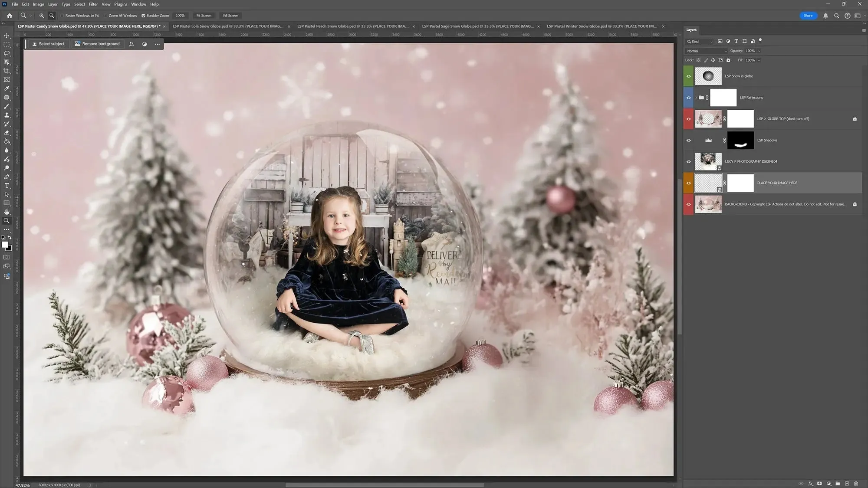This screenshot has width=868, height=488.
Task: Open the Plugins menu
Action: (x=121, y=4)
